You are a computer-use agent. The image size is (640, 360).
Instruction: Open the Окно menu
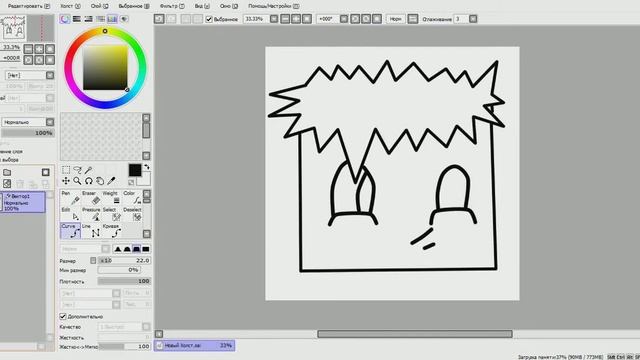pos(229,6)
